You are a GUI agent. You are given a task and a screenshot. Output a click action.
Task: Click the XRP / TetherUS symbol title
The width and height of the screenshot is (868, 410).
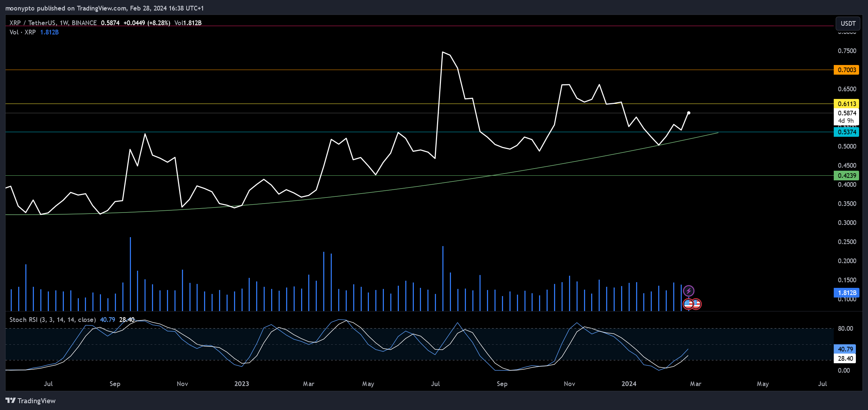[53, 23]
